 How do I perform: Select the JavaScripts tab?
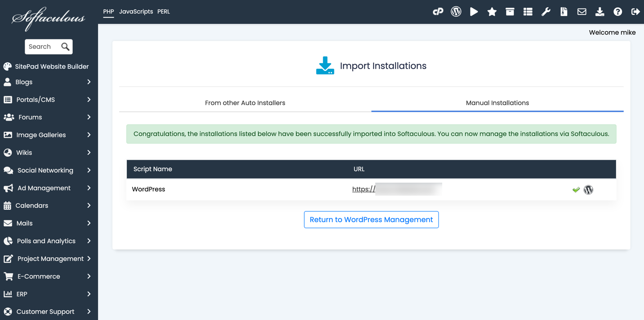coord(136,12)
